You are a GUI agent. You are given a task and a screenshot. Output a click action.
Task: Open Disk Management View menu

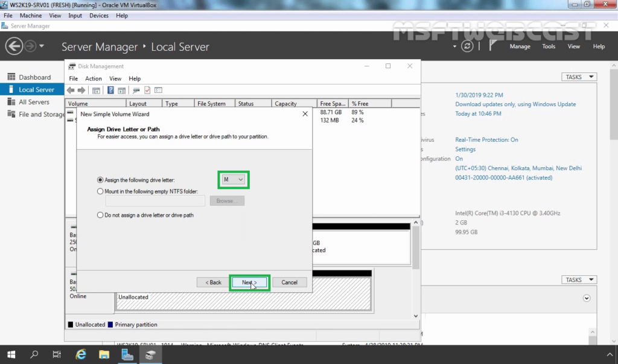[x=115, y=78]
